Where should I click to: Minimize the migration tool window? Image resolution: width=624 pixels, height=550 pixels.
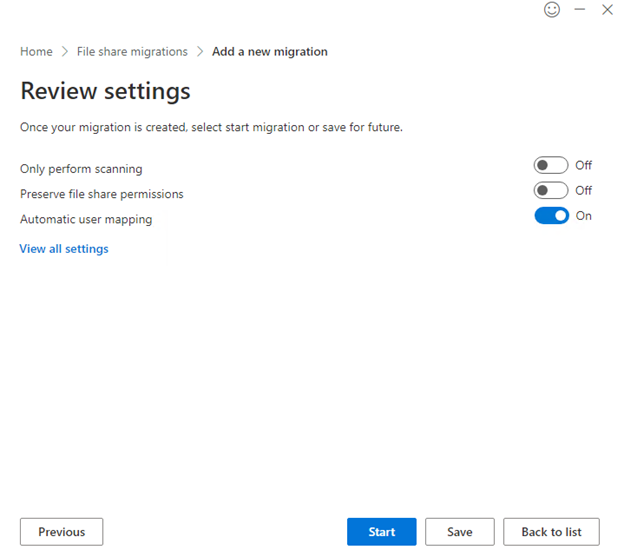click(580, 10)
